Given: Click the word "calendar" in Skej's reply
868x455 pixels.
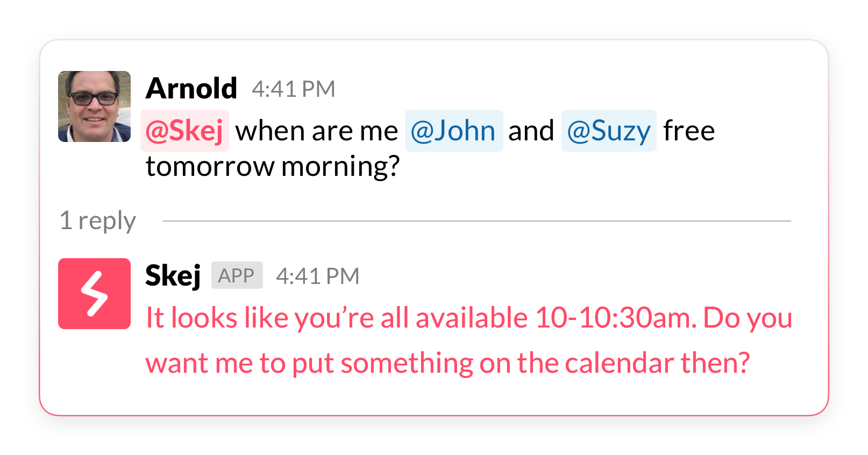Looking at the screenshot, I should 619,363.
